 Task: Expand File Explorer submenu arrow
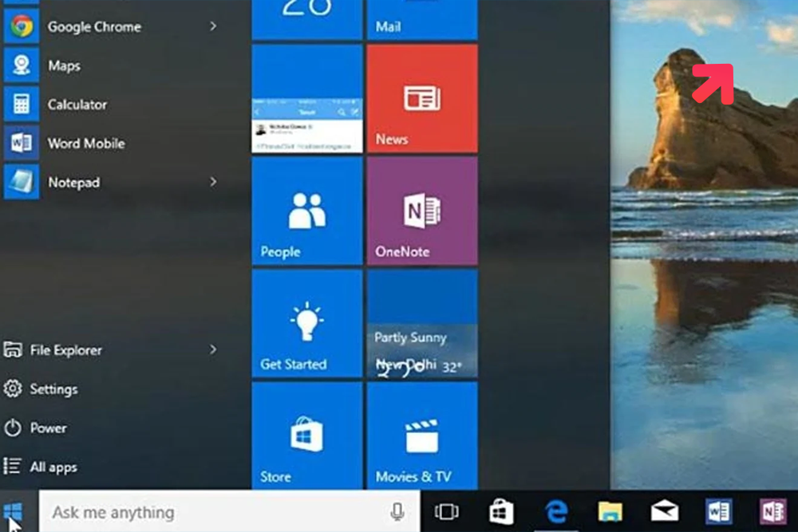click(x=213, y=349)
